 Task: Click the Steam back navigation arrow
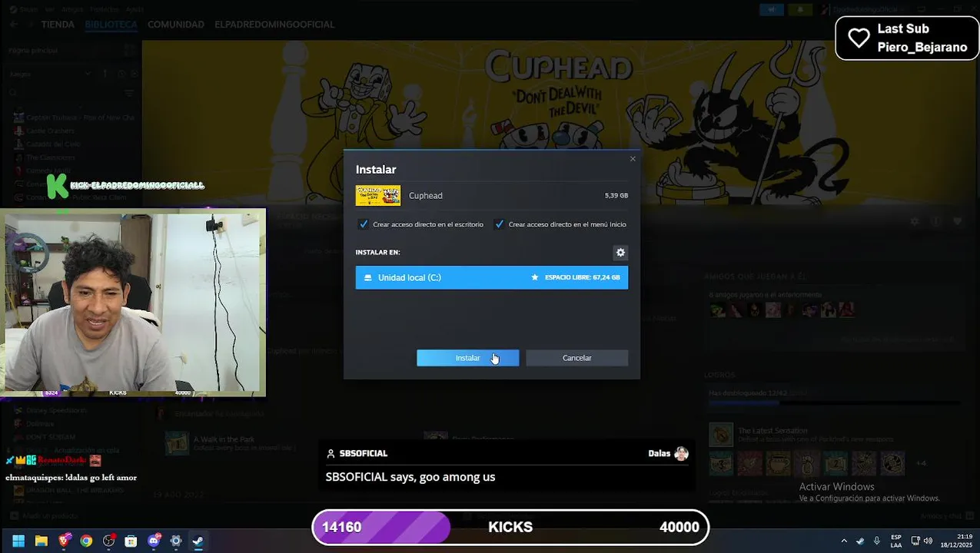[14, 25]
